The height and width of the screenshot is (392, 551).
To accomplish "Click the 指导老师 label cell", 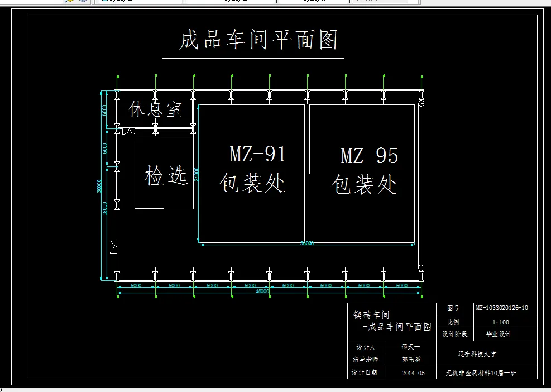I will point(366,360).
